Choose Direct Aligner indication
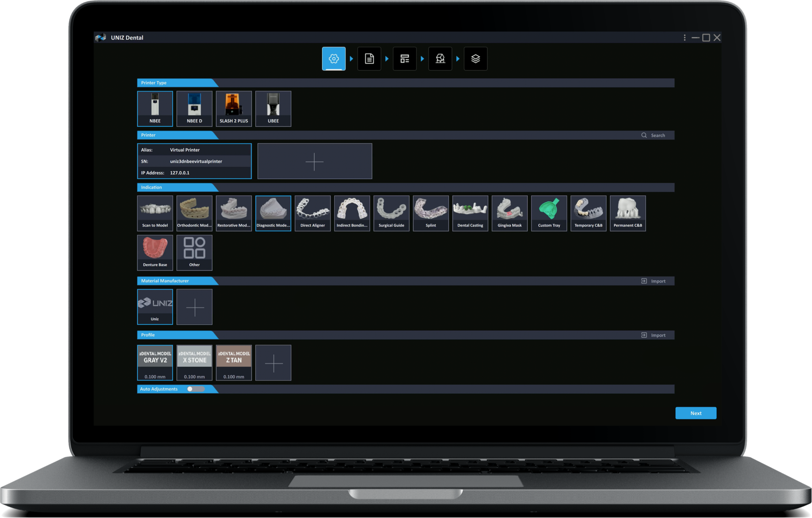 coord(312,213)
